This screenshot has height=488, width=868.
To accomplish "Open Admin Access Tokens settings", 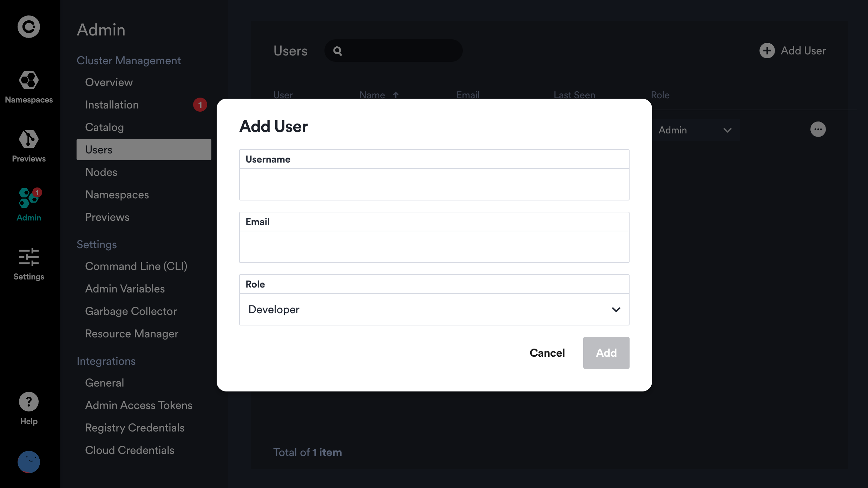I will pyautogui.click(x=138, y=405).
